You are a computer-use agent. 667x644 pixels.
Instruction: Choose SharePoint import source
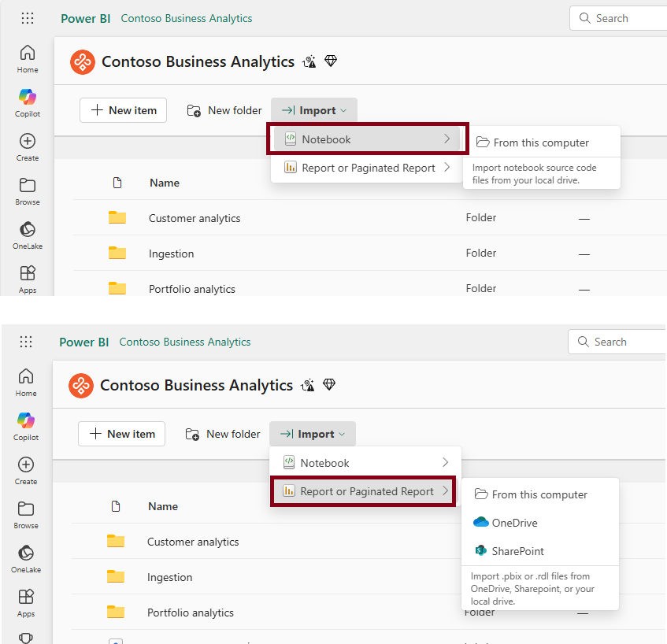(539, 551)
